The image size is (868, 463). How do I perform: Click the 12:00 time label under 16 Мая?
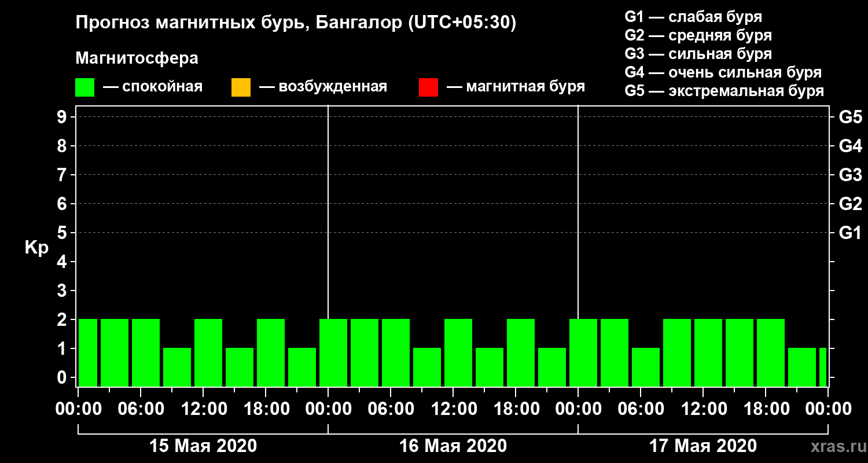[453, 409]
